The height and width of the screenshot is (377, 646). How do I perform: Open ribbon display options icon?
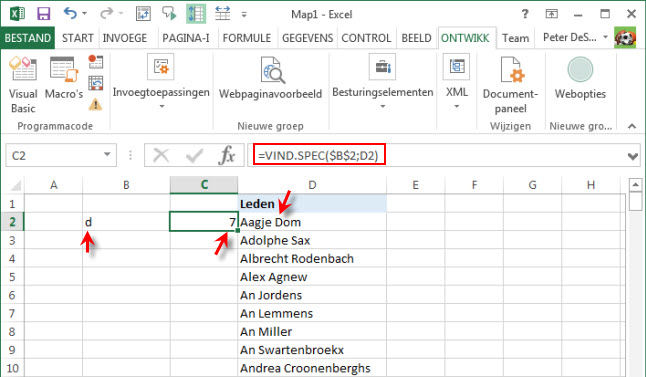(551, 14)
